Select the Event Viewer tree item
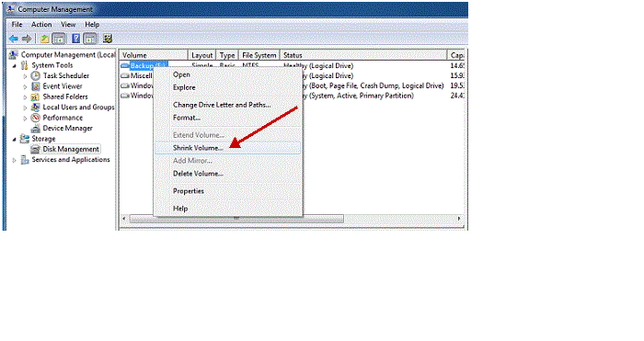Viewport: 644px width, 341px height. click(x=63, y=86)
